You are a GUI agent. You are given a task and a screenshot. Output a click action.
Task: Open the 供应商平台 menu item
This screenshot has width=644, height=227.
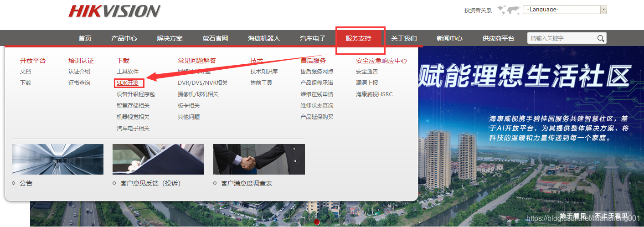tap(498, 38)
